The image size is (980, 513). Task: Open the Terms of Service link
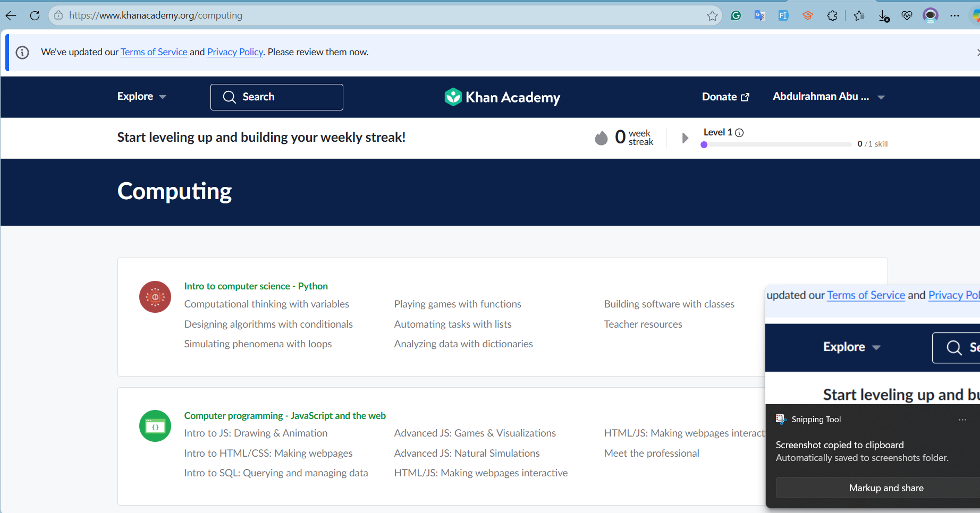coord(154,52)
